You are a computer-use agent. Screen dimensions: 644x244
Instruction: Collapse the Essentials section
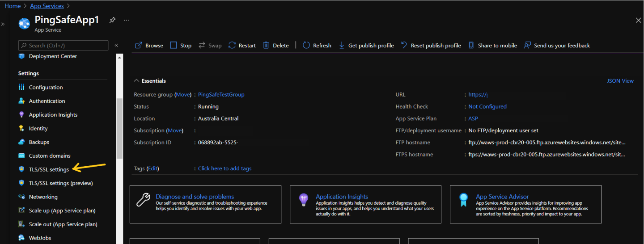pos(137,81)
